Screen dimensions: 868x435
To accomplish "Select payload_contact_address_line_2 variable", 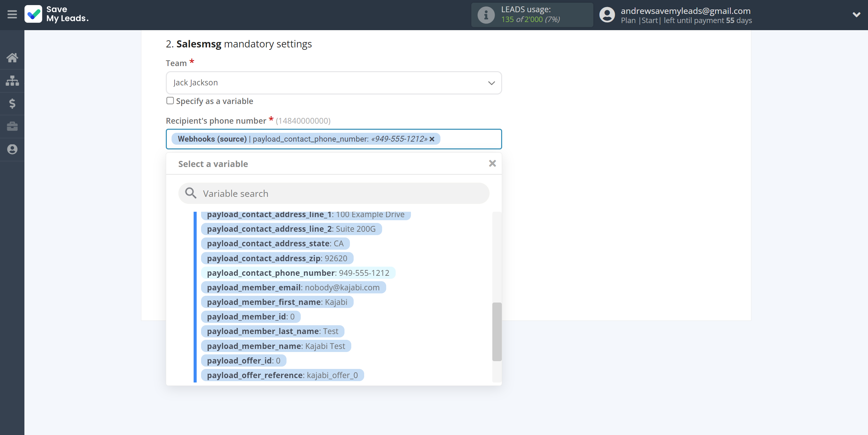I will click(x=291, y=229).
